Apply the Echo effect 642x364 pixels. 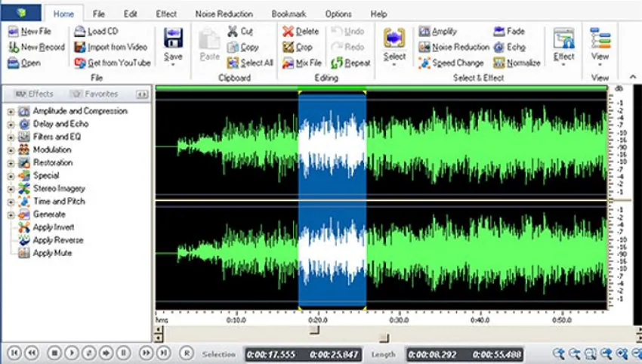(509, 47)
